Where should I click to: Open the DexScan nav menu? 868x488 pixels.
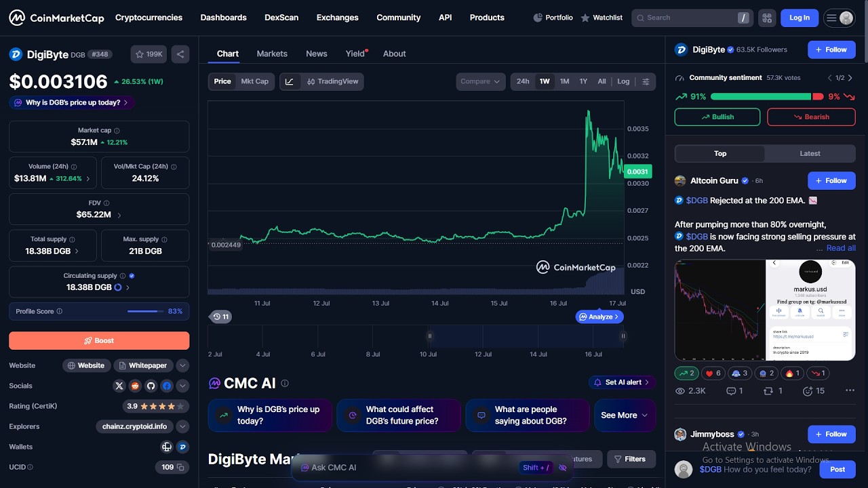(281, 18)
